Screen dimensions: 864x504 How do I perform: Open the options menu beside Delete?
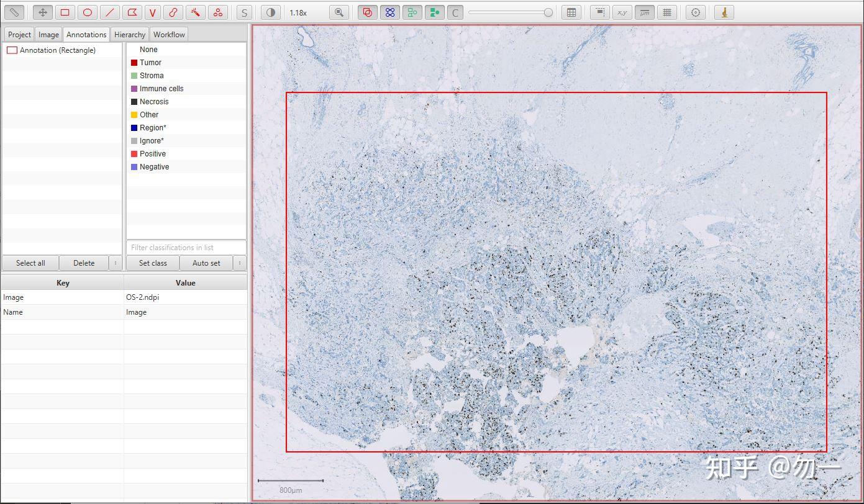coord(115,263)
